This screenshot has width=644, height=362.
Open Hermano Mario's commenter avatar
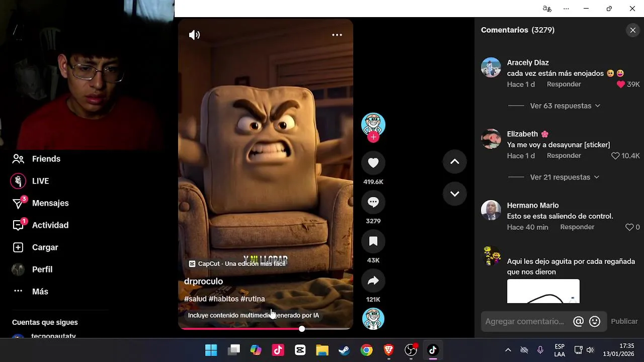[491, 210]
